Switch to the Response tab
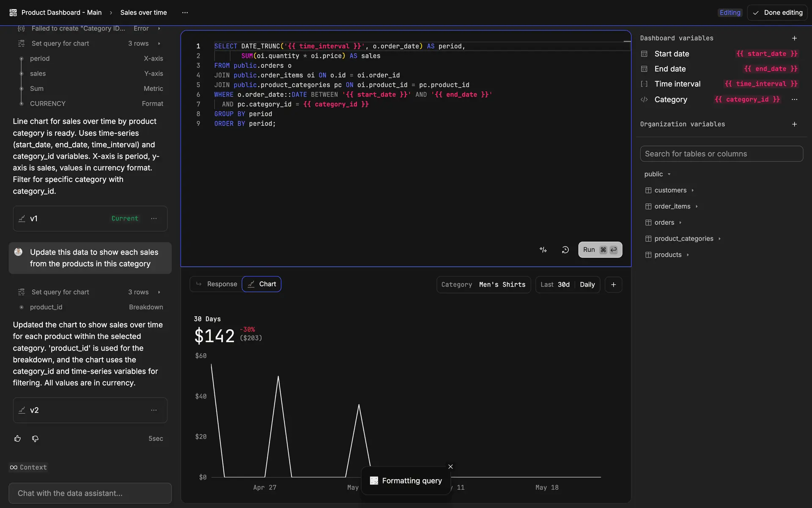Image resolution: width=812 pixels, height=508 pixels. pos(217,284)
